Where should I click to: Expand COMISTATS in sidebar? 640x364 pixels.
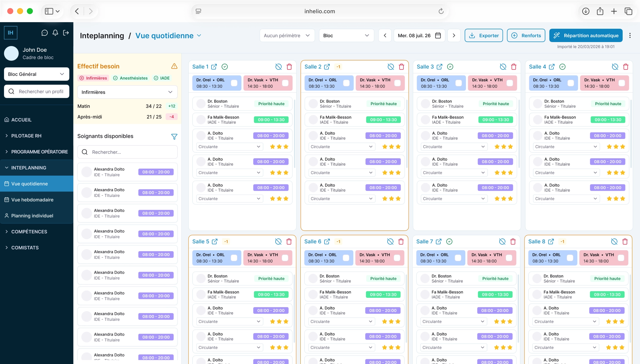36,248
